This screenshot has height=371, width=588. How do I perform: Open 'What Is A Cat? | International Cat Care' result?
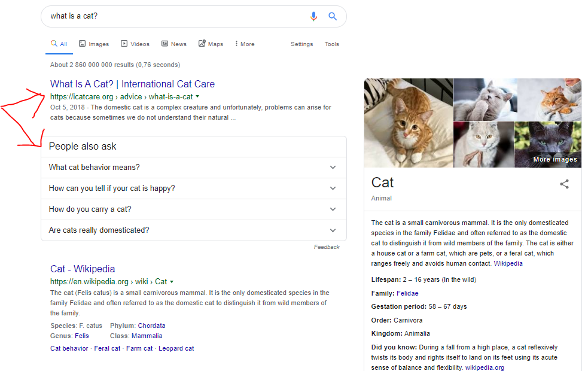132,84
